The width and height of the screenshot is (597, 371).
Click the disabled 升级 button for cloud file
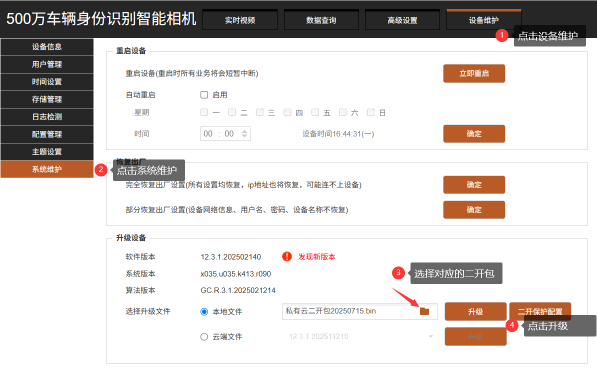(x=476, y=337)
